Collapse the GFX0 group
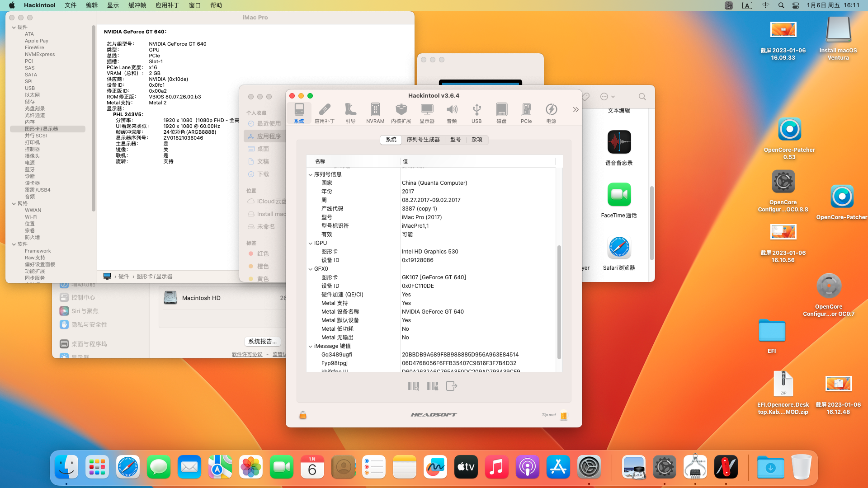This screenshot has width=868, height=488. click(311, 269)
